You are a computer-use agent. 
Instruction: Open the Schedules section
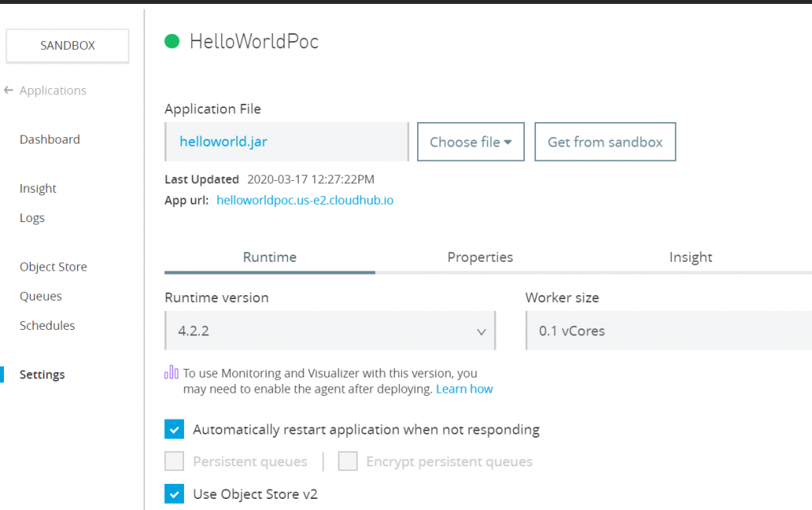pyautogui.click(x=47, y=325)
